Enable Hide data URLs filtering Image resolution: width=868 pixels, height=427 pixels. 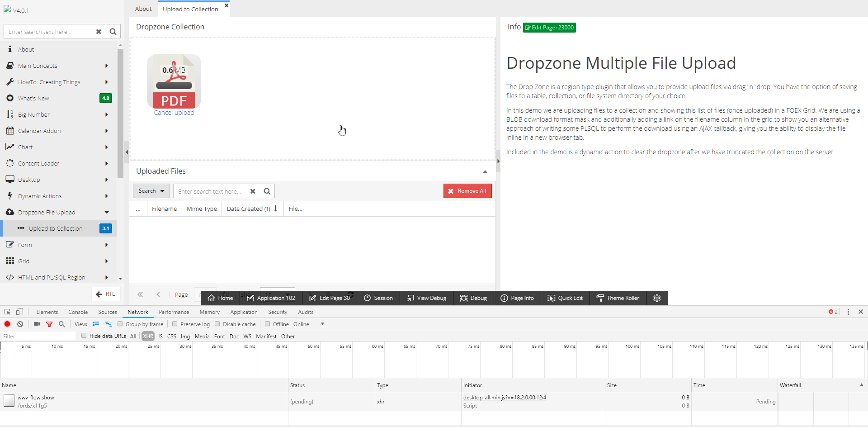click(x=84, y=336)
